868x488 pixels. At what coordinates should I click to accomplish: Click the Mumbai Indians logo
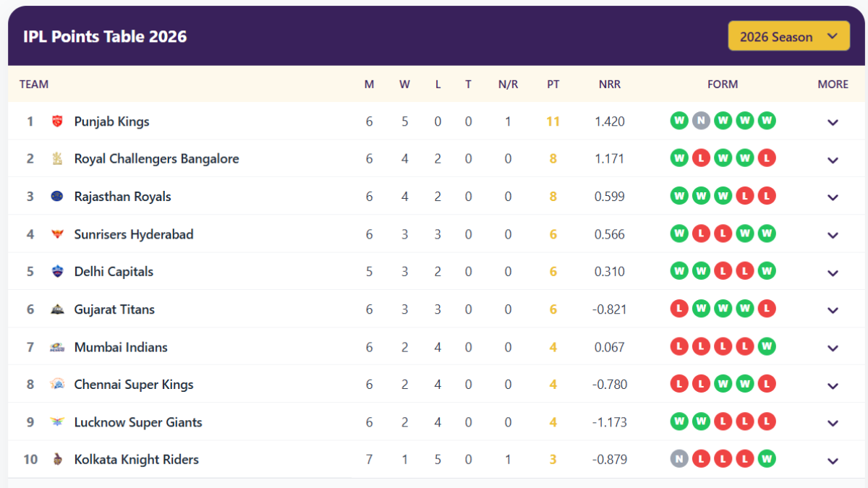pyautogui.click(x=59, y=346)
